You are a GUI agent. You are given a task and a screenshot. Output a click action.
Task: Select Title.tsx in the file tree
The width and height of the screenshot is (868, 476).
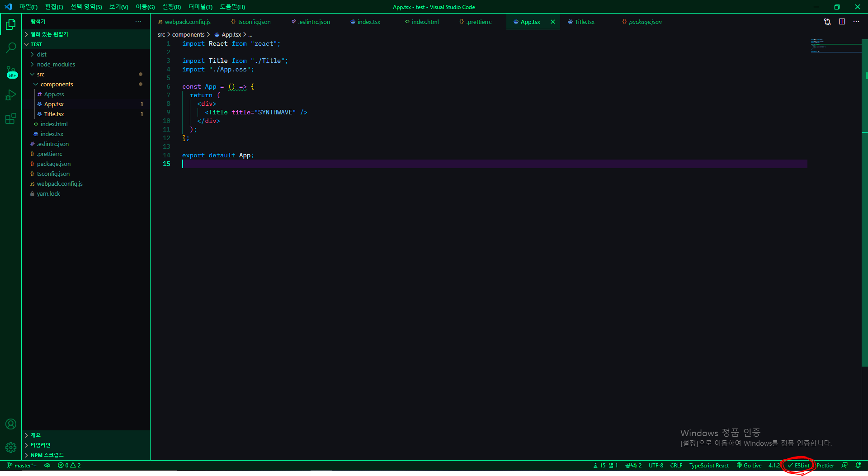[x=86, y=114]
